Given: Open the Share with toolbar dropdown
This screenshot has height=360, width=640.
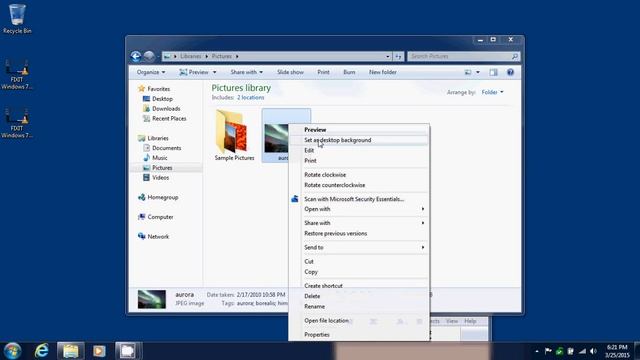Looking at the screenshot, I should coord(247,72).
